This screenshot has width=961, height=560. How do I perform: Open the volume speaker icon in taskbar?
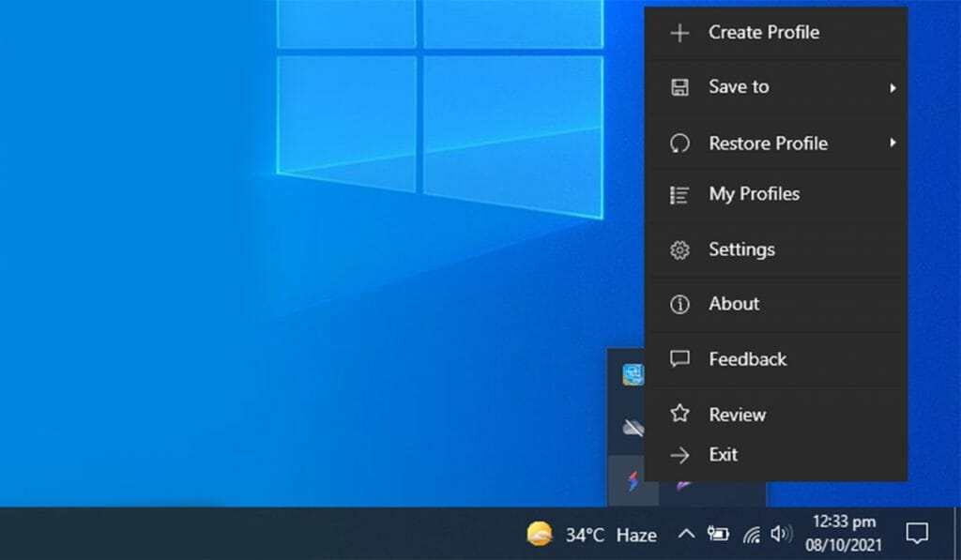(780, 534)
